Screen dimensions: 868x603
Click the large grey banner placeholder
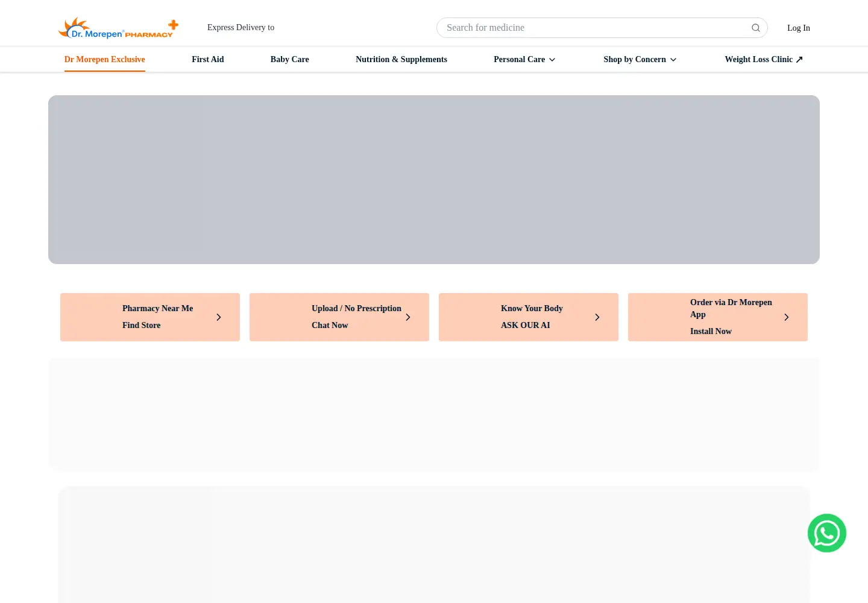pos(434,180)
